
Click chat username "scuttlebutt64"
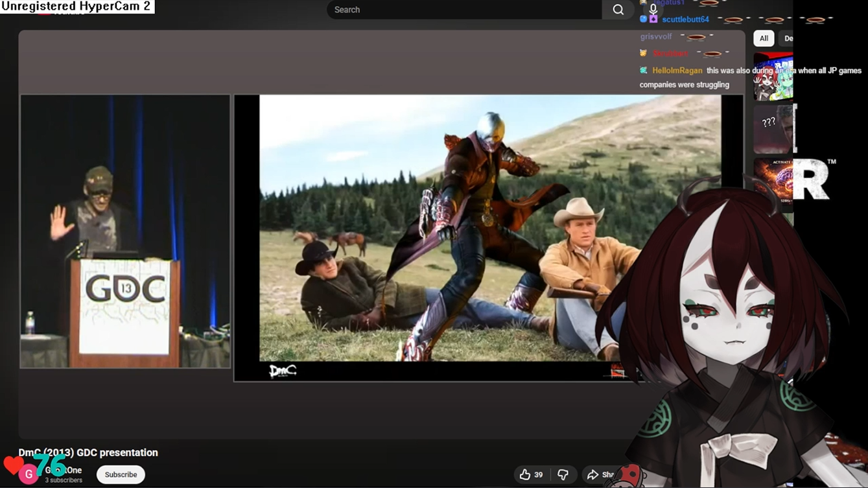(x=685, y=19)
